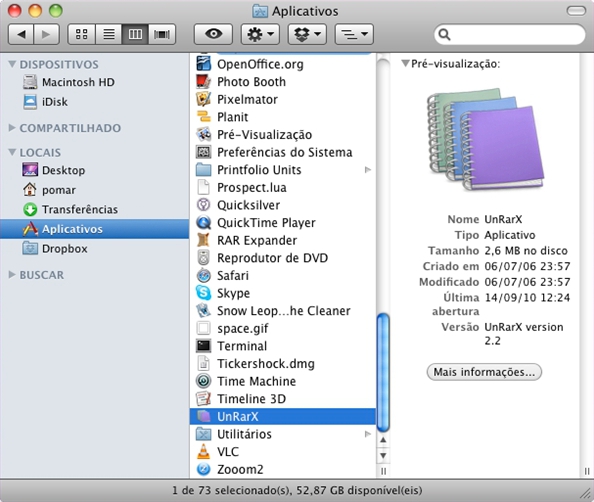This screenshot has height=502, width=594.
Task: Click the UnRarX app icon in list
Action: coord(203,416)
